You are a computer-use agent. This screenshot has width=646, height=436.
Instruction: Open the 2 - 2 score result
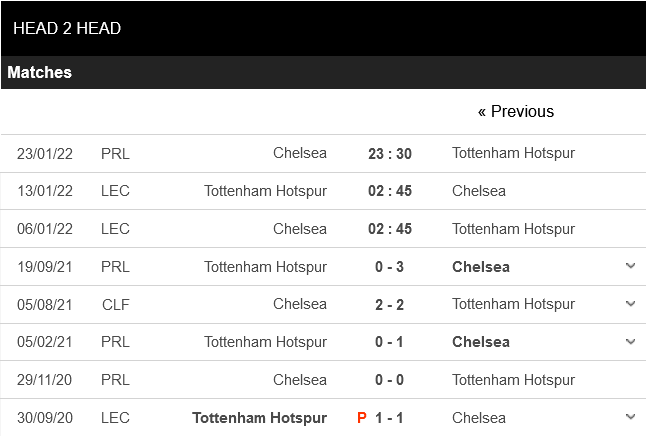pyautogui.click(x=390, y=304)
